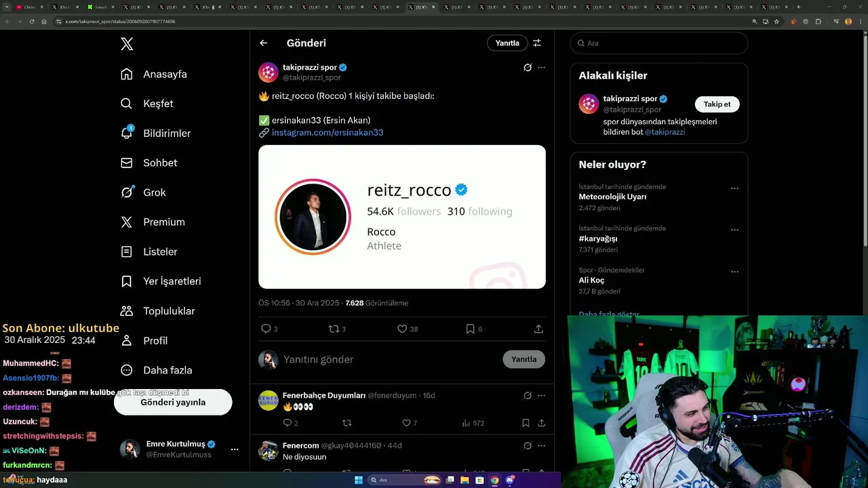Open new browser tab with plus
868x488 pixels.
click(798, 7)
